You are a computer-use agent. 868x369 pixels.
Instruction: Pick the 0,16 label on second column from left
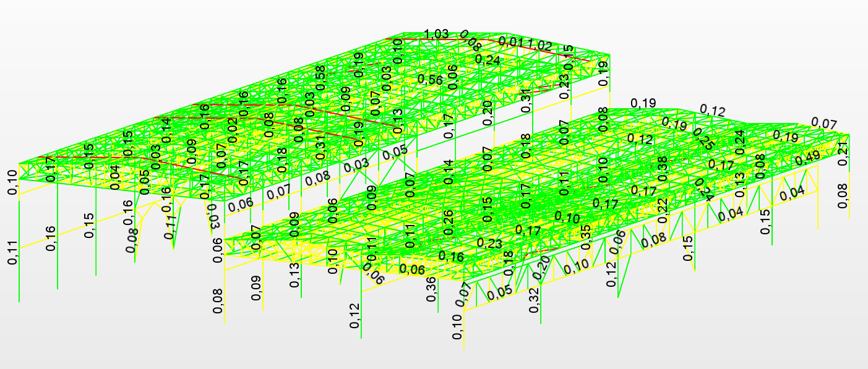pos(51,239)
